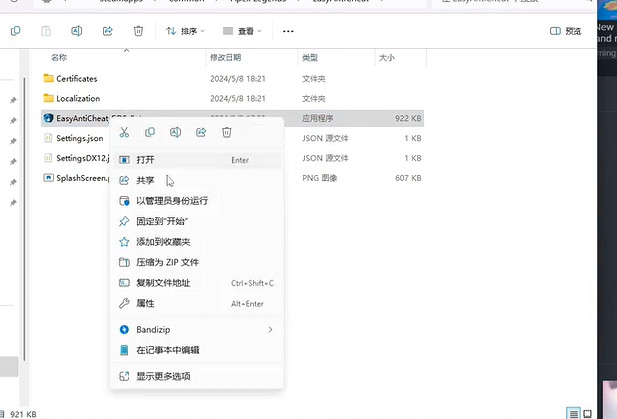The width and height of the screenshot is (617, 419).
Task: Open the 查看 view dropdown
Action: point(242,31)
